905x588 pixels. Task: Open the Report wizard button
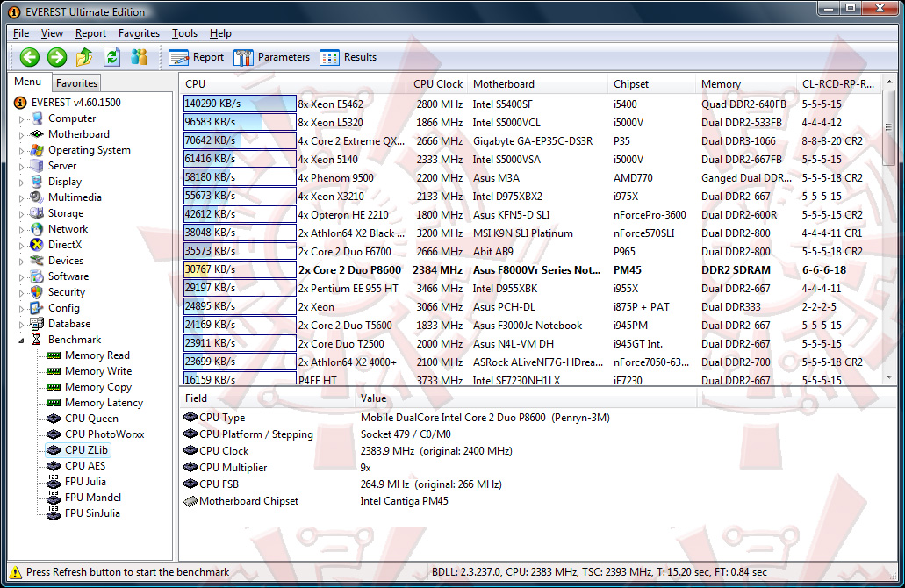(x=197, y=57)
